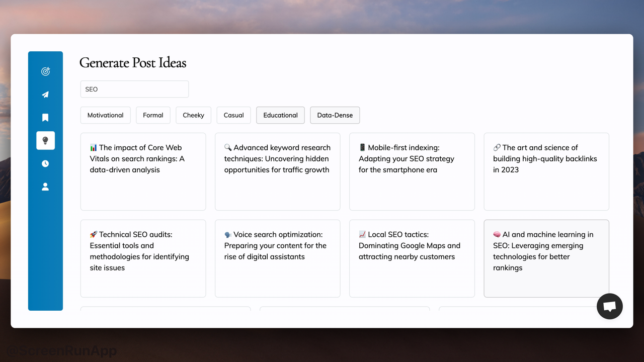
Task: Toggle the Cheeky tone chip
Action: (194, 115)
